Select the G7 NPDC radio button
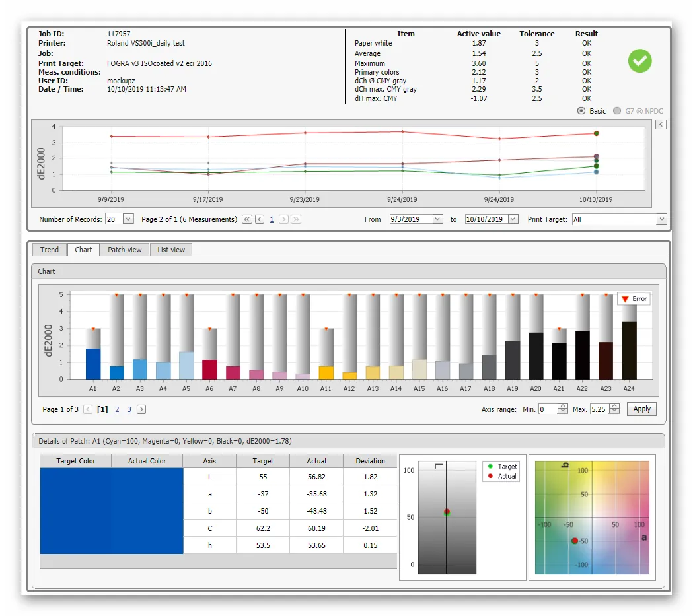 [x=617, y=111]
